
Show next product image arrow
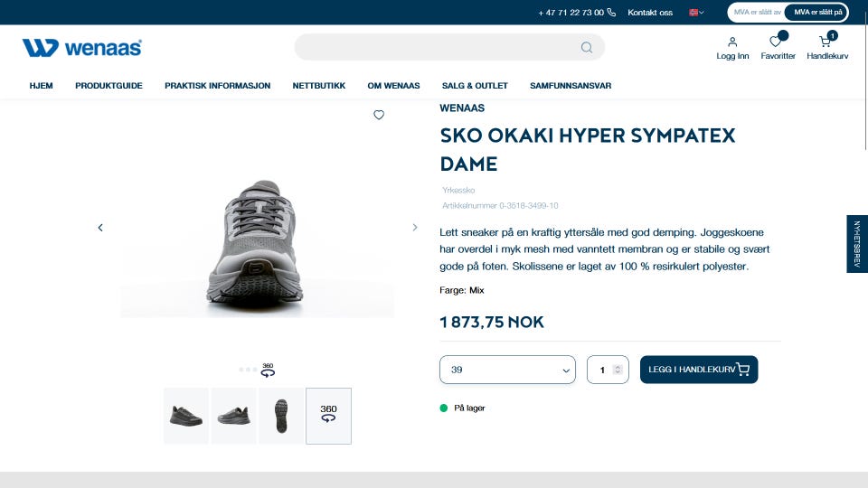pyautogui.click(x=415, y=228)
